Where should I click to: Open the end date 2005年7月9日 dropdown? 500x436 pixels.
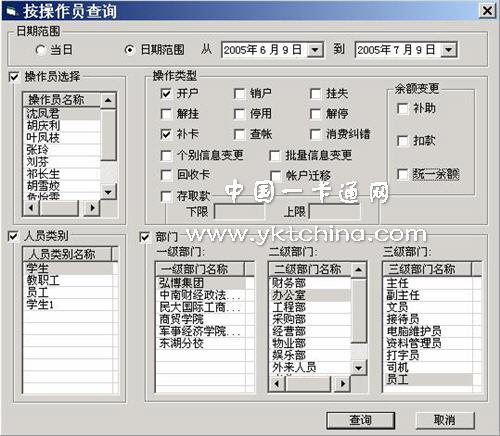coord(449,50)
